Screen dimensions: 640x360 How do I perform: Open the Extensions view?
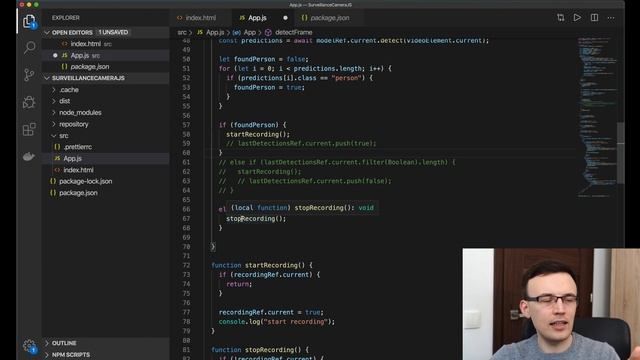pos(29,129)
